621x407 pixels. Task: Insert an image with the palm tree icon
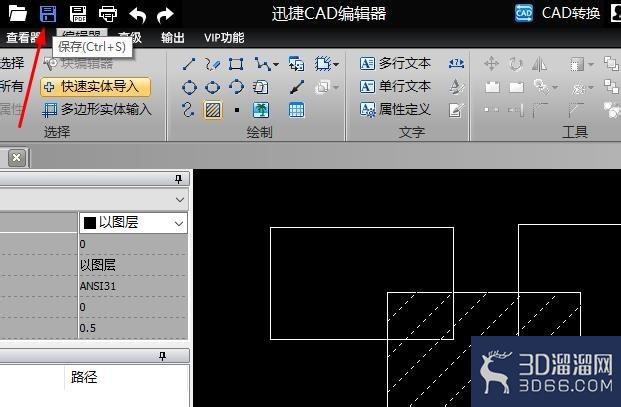(261, 110)
